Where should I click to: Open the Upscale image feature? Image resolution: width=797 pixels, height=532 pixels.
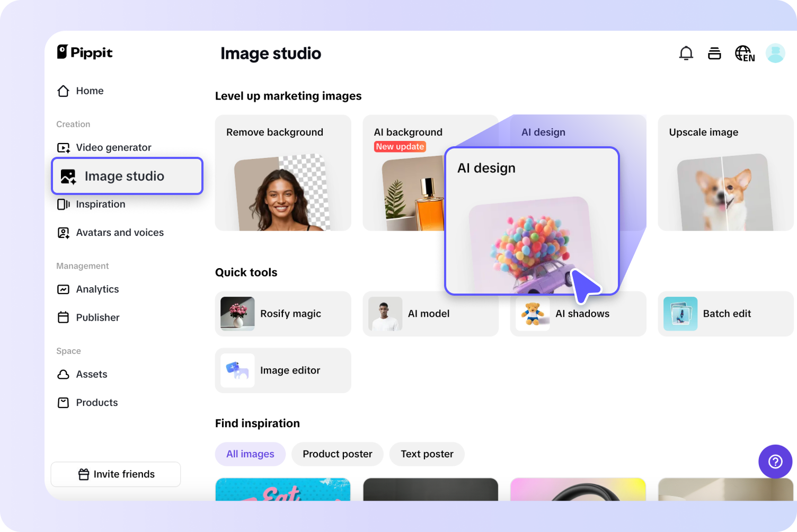pos(725,172)
